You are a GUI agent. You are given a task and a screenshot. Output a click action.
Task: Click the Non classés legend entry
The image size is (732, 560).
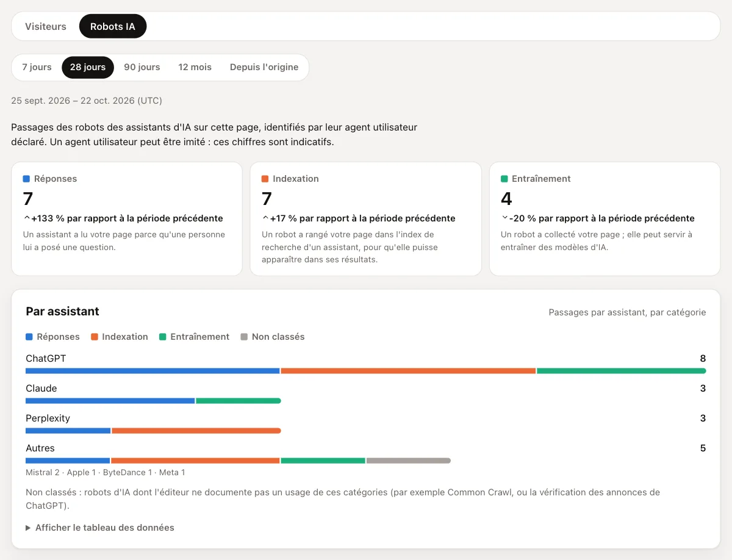[x=273, y=337]
